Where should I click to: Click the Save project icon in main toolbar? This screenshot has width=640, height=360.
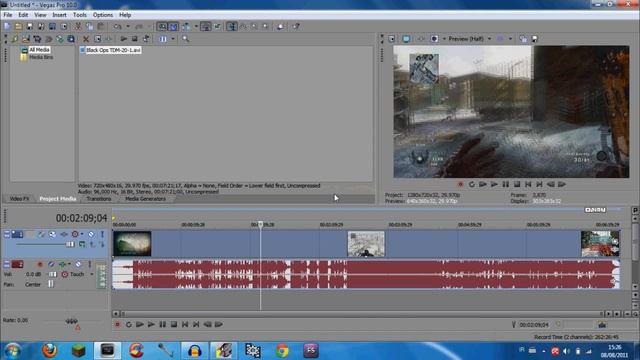point(29,27)
